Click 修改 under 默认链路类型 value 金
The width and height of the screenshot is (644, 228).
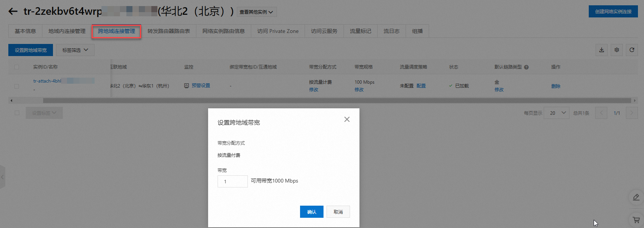point(499,90)
